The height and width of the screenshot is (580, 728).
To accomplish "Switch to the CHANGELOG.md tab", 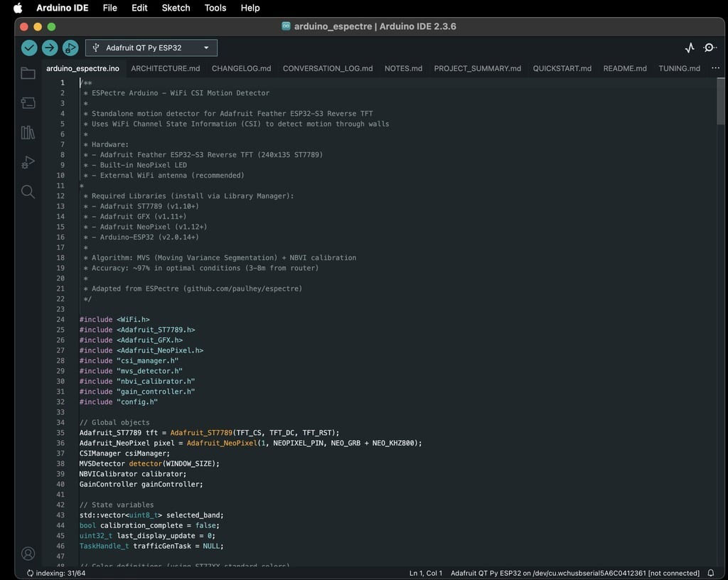I will click(242, 68).
